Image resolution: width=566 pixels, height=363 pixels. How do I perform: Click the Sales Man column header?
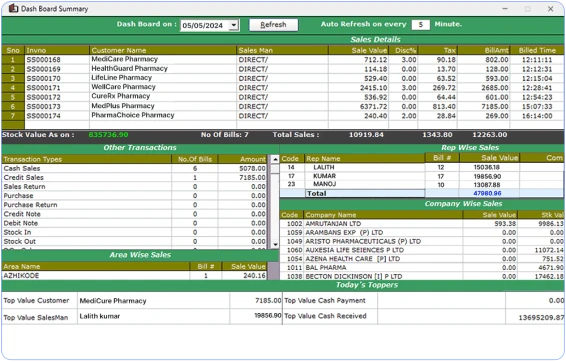click(282, 50)
